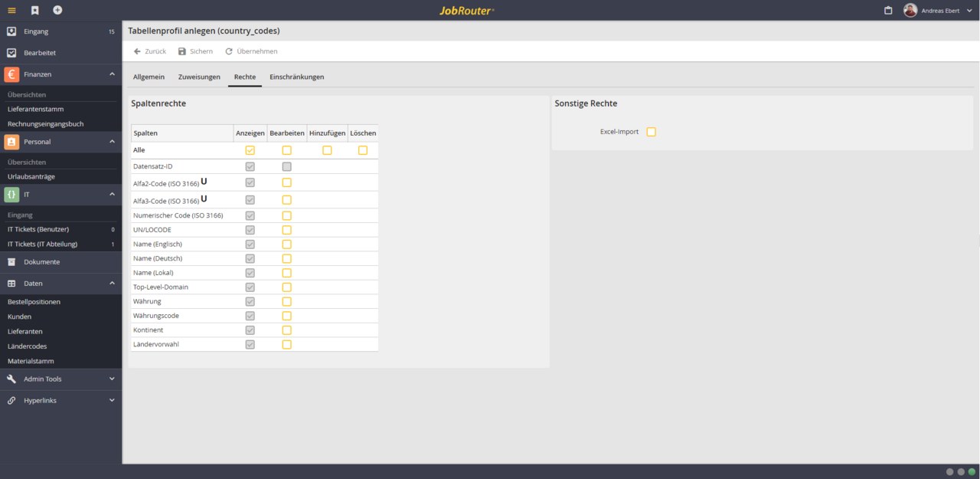Check Bearbeiten checkbox for Alle row

[x=287, y=150]
